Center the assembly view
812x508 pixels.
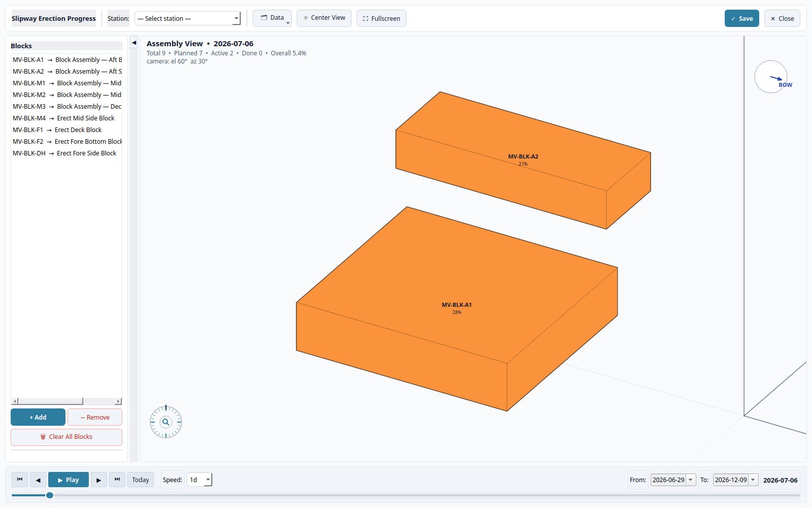[324, 18]
